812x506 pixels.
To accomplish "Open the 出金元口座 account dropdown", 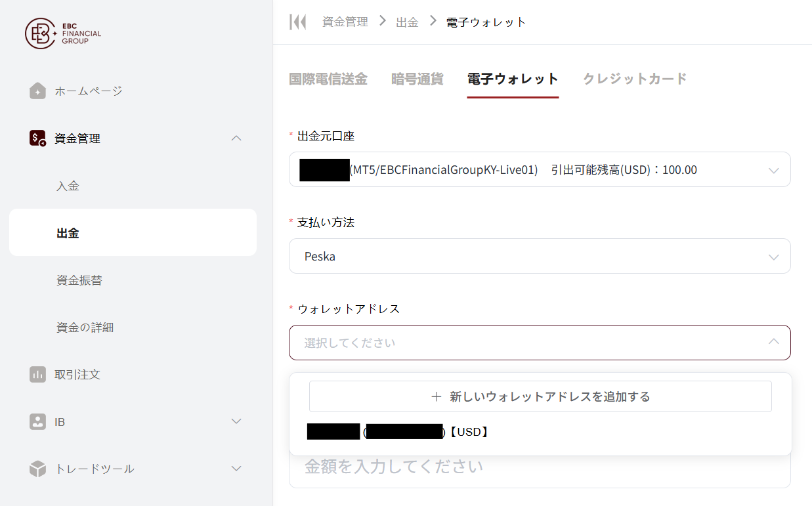I will (x=540, y=169).
